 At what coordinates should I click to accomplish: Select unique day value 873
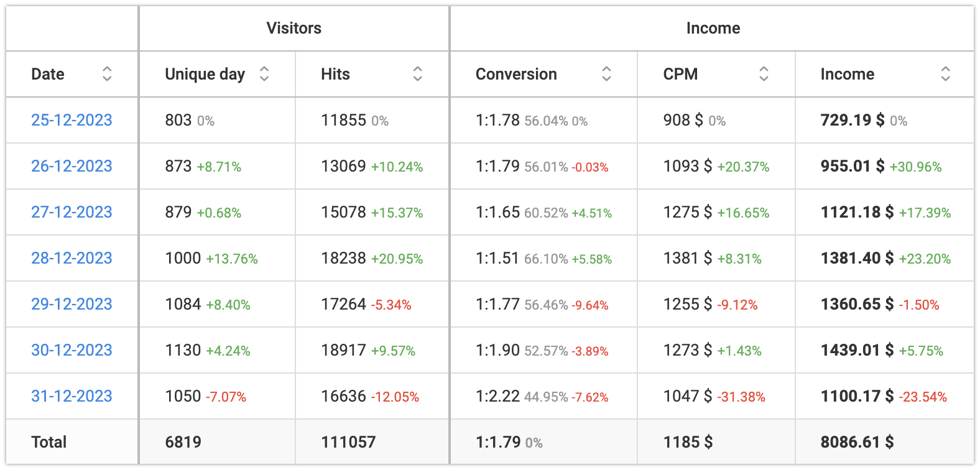[178, 166]
